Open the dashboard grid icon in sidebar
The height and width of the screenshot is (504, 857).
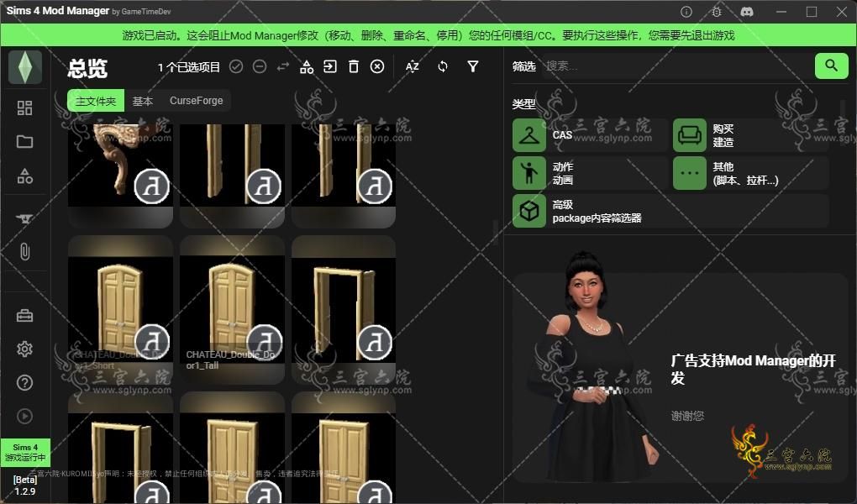point(24,108)
